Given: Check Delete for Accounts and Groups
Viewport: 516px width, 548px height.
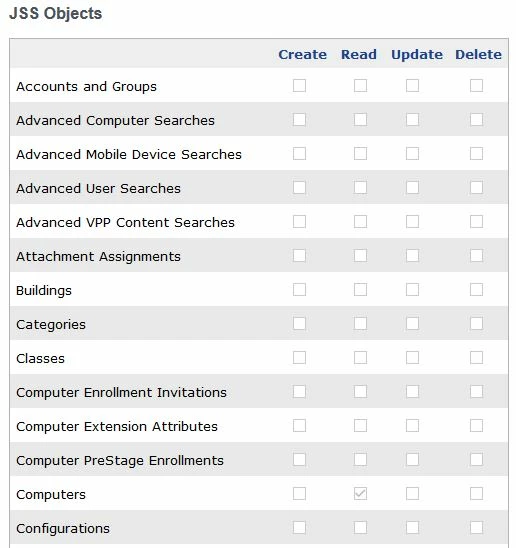Looking at the screenshot, I should pos(476,85).
